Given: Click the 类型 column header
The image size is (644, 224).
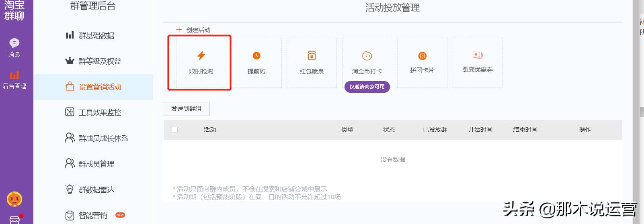Looking at the screenshot, I should (x=347, y=129).
